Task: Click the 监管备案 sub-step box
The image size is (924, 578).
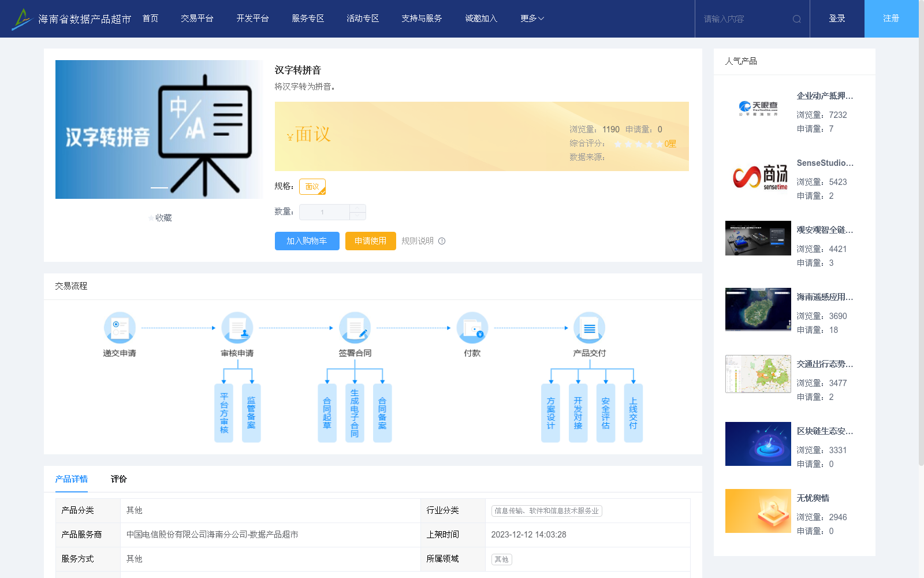Action: point(251,413)
